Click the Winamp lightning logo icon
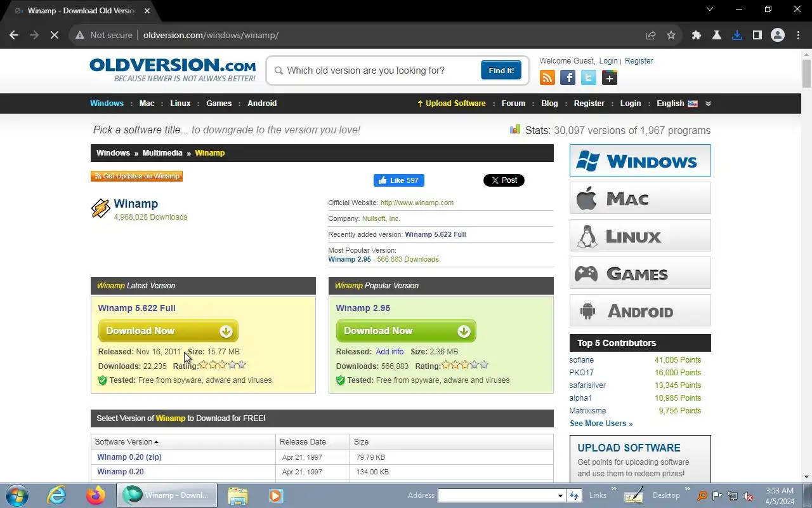This screenshot has height=508, width=812. point(101,208)
